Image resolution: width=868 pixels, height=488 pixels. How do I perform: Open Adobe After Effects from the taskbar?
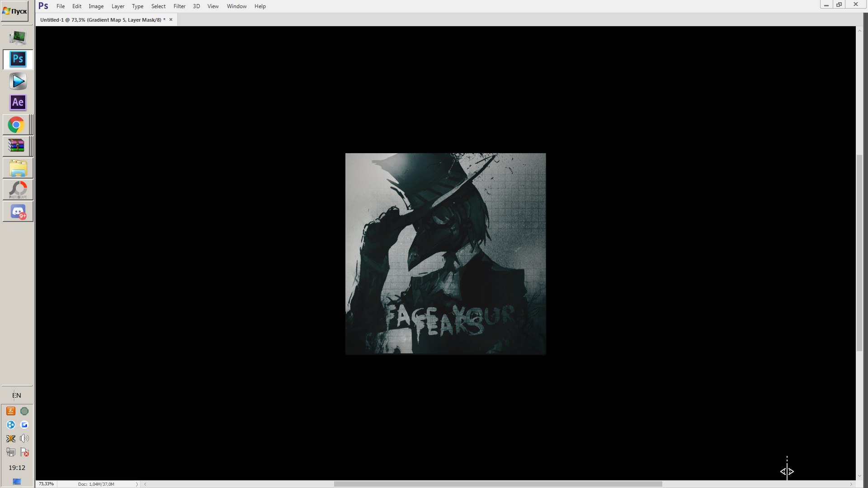point(18,103)
